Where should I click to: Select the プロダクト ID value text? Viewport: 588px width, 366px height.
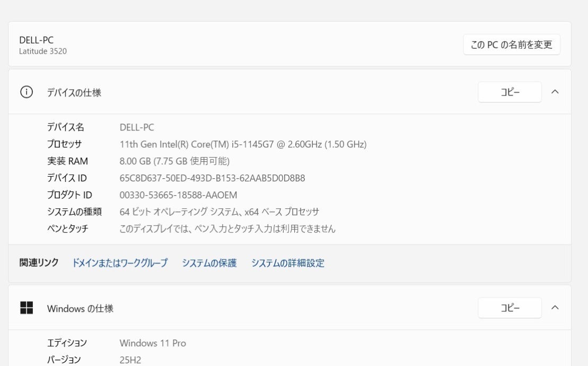(178, 194)
